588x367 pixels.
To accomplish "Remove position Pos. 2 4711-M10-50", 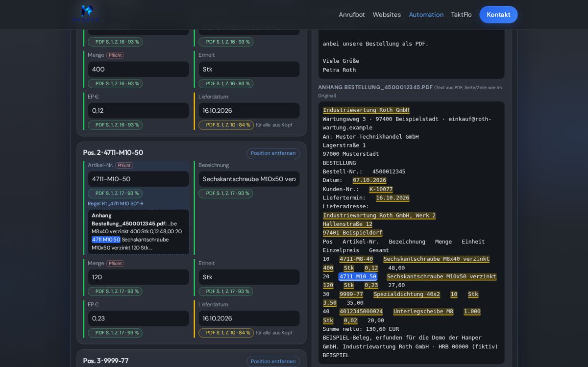I will [x=273, y=153].
